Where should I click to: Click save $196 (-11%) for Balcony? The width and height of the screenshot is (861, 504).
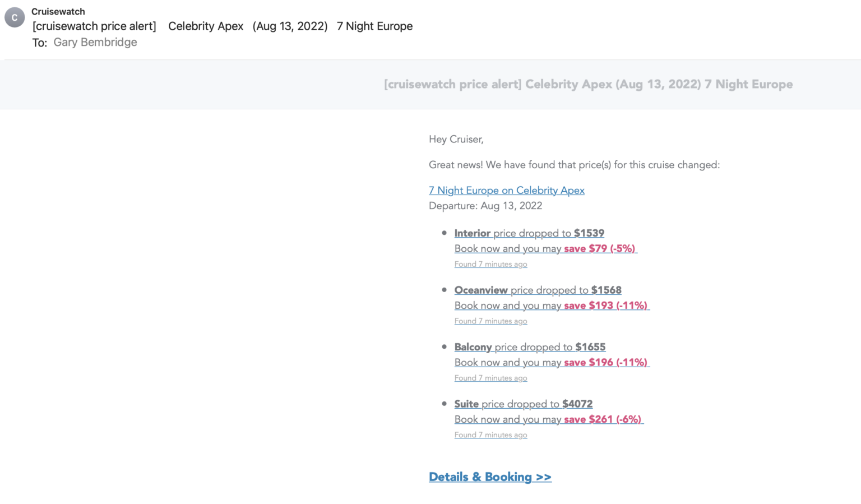pyautogui.click(x=606, y=362)
